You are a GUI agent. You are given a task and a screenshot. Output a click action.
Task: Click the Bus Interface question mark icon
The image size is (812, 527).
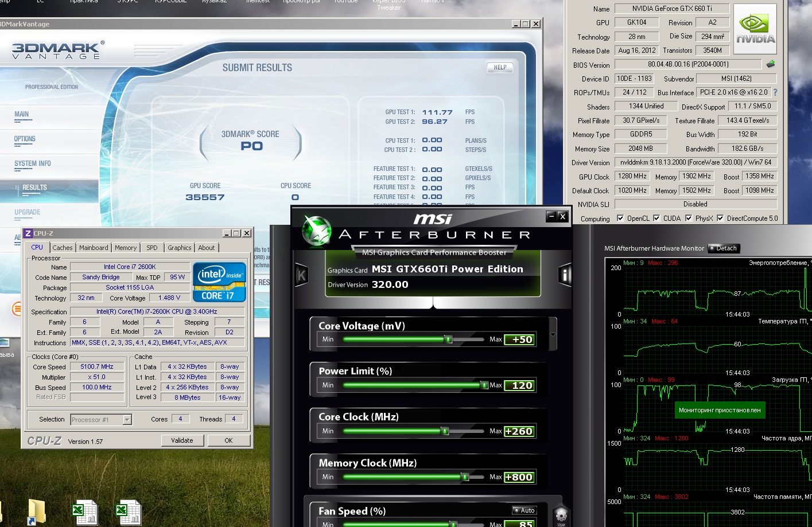pyautogui.click(x=775, y=92)
